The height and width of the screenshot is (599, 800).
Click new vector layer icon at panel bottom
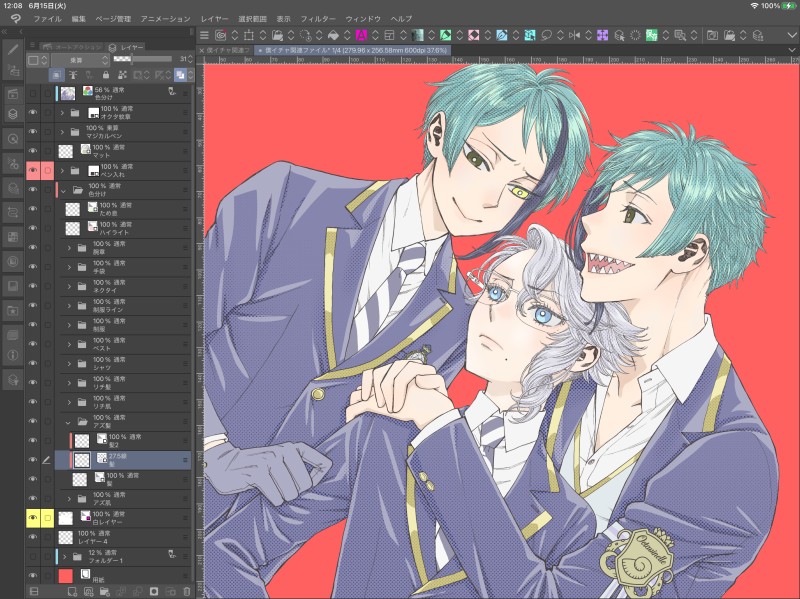(x=88, y=591)
